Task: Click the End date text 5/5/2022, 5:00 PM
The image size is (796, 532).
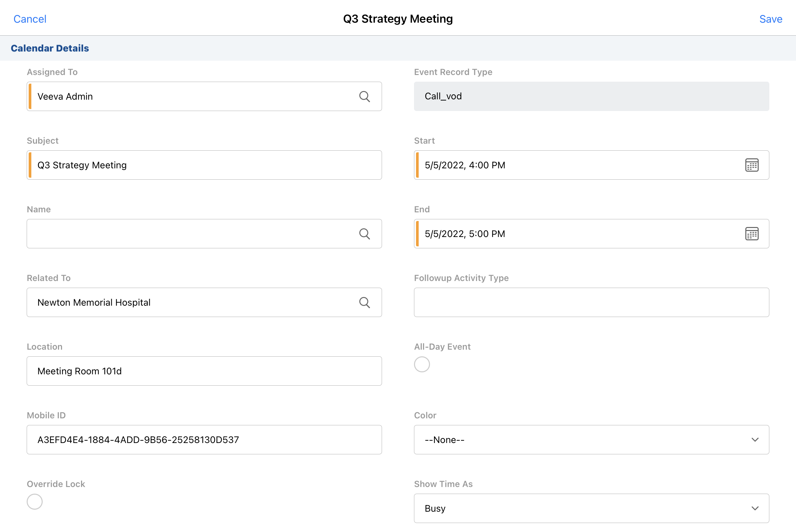Action: pos(465,234)
